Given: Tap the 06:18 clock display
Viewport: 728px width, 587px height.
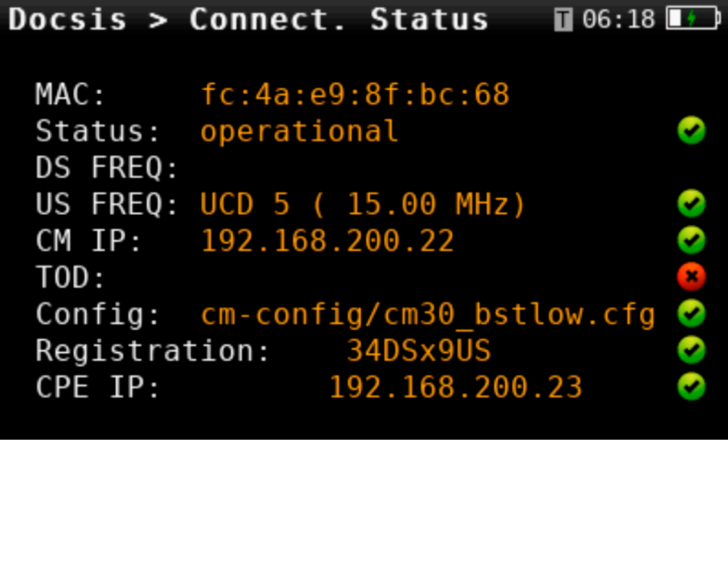Looking at the screenshot, I should click(x=619, y=19).
